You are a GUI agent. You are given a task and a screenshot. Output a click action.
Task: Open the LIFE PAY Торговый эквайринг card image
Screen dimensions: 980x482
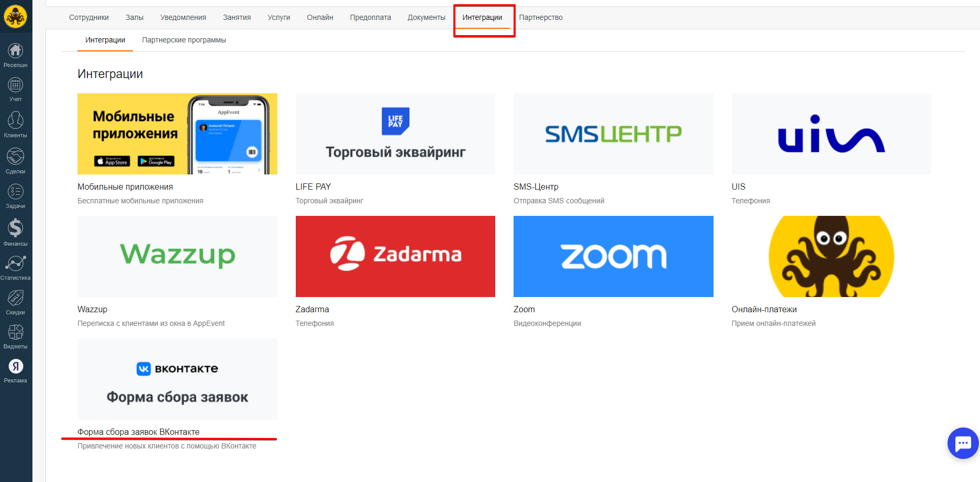[x=395, y=134]
